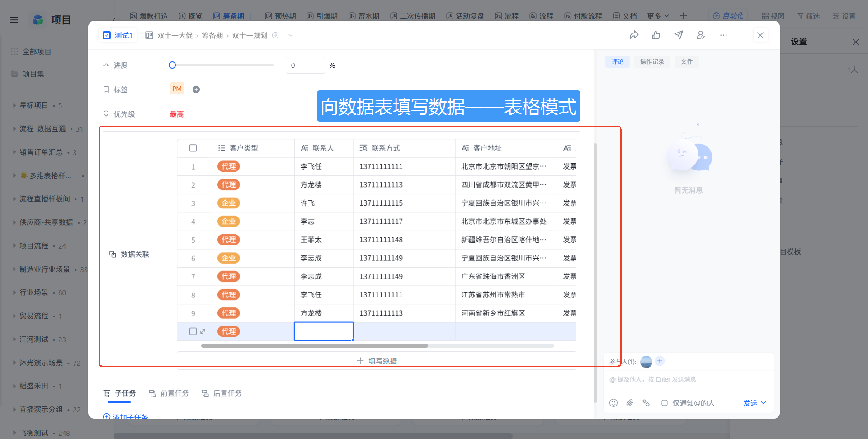Click the share arrow icon in dialog header
868x439 pixels.
634,35
